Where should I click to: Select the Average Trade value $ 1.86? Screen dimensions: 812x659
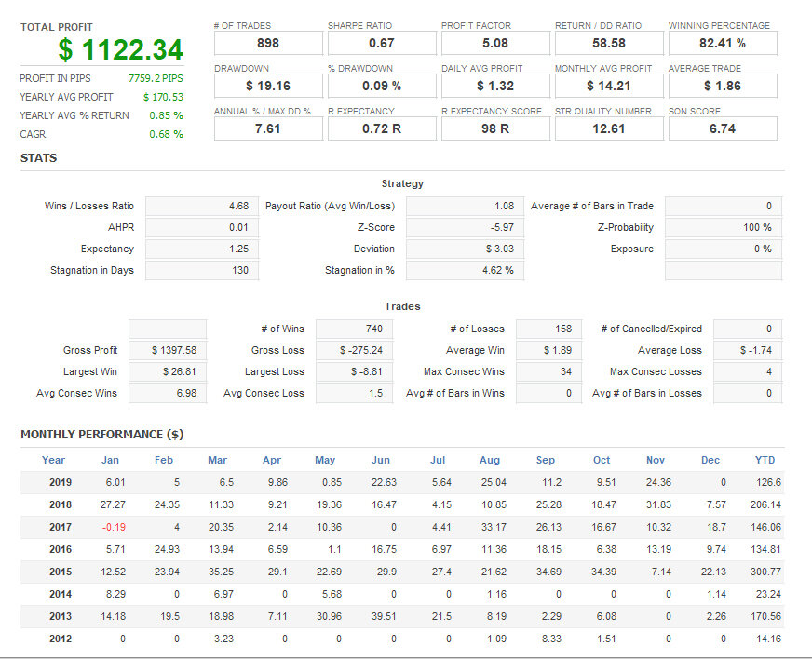pyautogui.click(x=723, y=86)
